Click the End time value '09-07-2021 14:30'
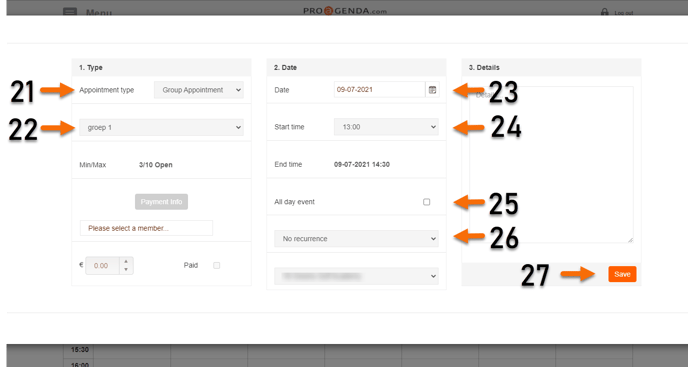Screen dimensions: 688x367 (x=362, y=165)
